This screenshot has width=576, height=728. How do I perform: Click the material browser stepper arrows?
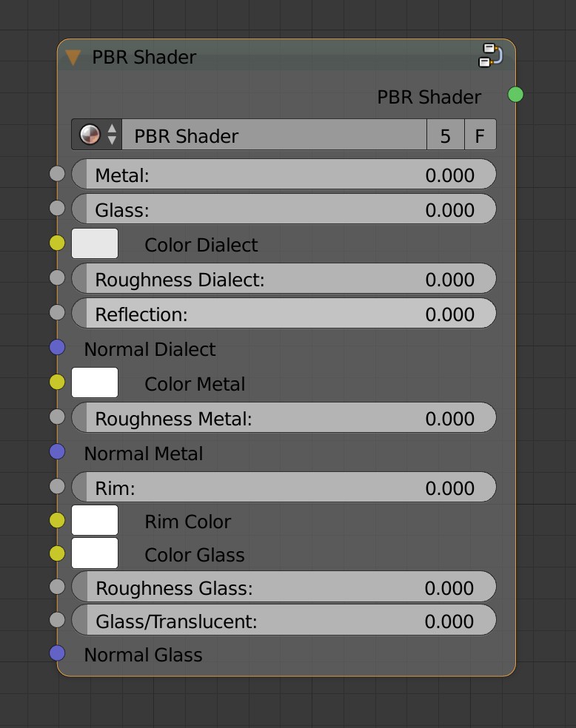[x=110, y=135]
